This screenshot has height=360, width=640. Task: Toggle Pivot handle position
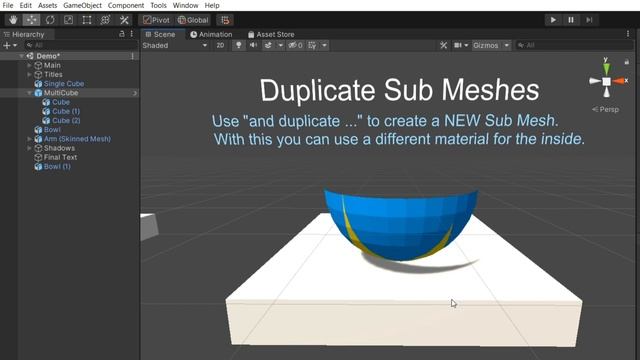[157, 20]
